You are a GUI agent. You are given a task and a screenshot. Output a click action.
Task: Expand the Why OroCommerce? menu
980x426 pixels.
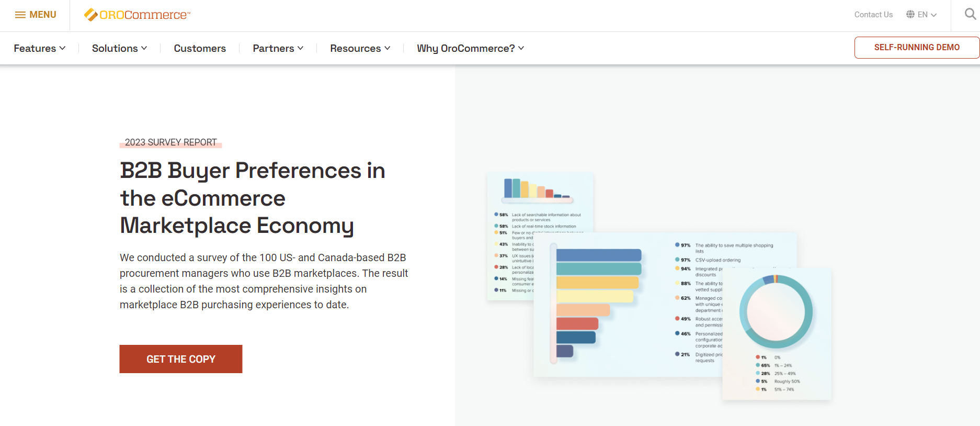[x=471, y=48]
